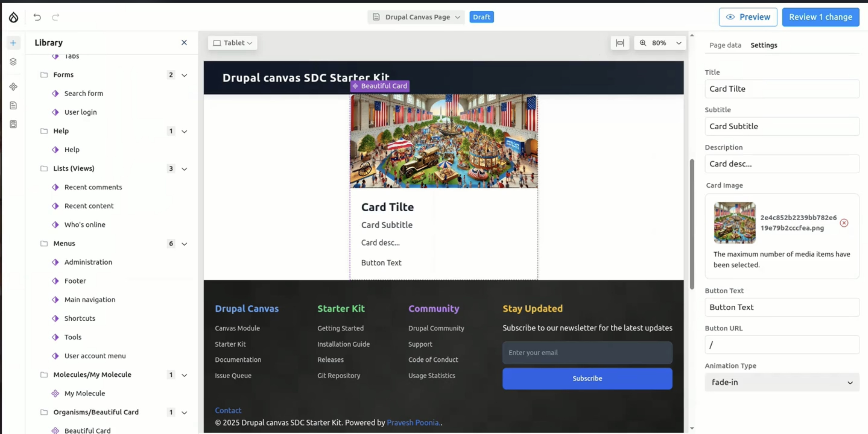Click the fit-to-width canvas icon
Image resolution: width=868 pixels, height=434 pixels.
click(620, 43)
